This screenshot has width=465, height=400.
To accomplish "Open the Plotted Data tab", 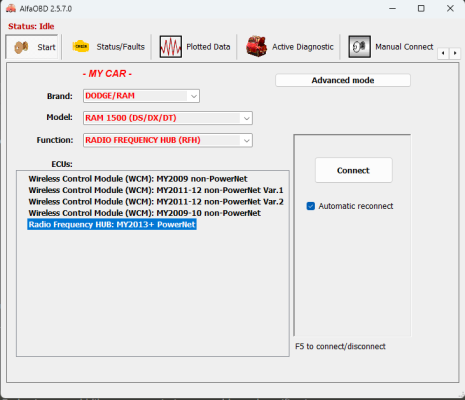I will [x=195, y=47].
